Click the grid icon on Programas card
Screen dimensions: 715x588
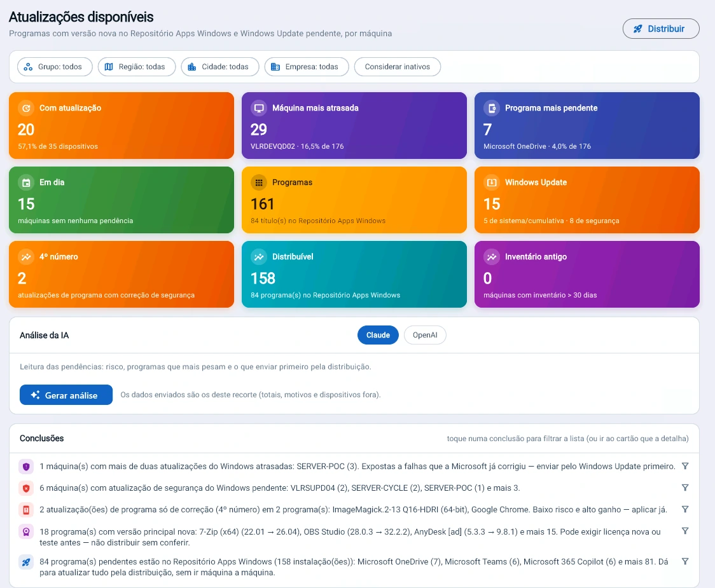pos(259,182)
